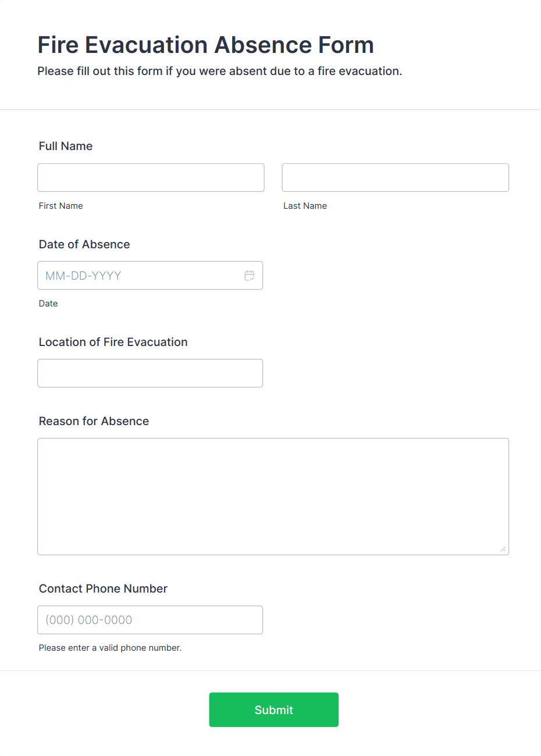Focus the Contact Phone Number field
Screen dimensions: 541x756
(150, 620)
